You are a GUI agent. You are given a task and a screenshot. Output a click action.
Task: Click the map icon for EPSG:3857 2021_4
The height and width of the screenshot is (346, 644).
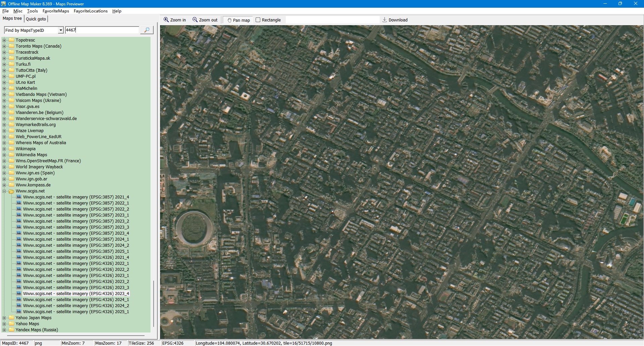(19, 197)
